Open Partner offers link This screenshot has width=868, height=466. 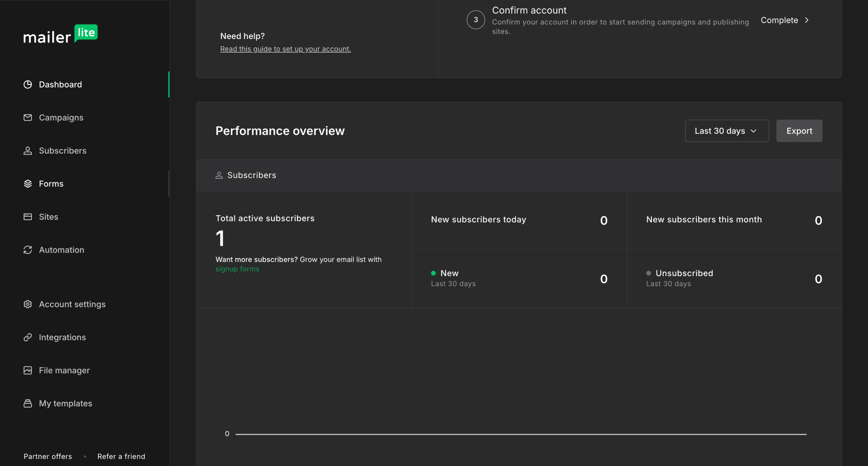(48, 456)
